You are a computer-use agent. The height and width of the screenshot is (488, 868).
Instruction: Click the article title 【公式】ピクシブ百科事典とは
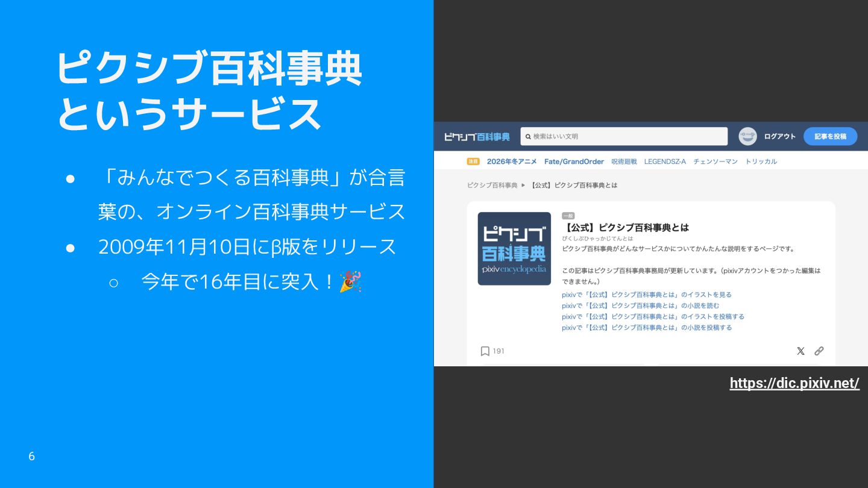click(625, 228)
